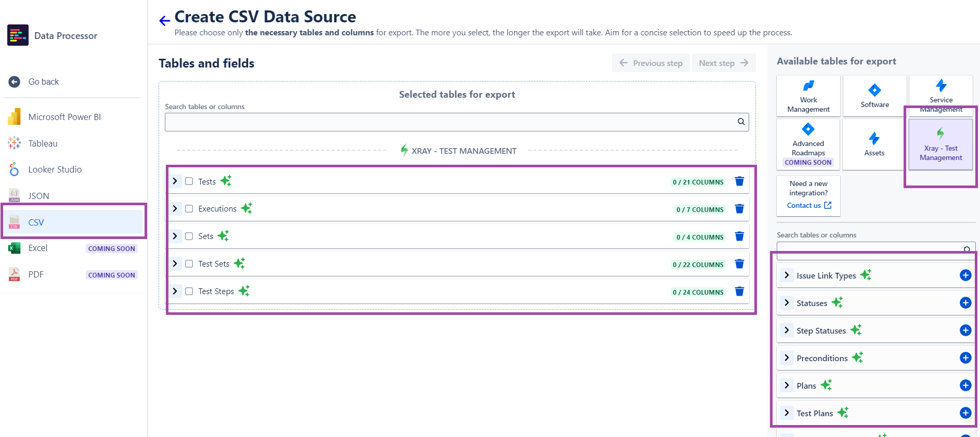Add the Issue Link Types table
The width and height of the screenshot is (980, 437).
[965, 275]
